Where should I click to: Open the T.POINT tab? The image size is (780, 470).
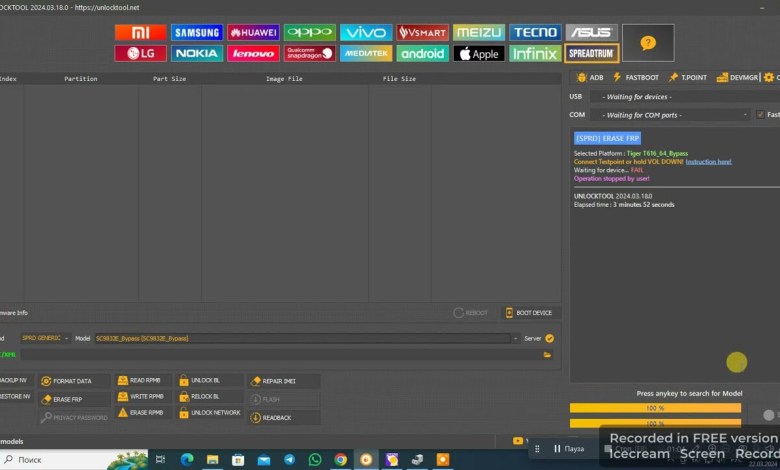[688, 78]
